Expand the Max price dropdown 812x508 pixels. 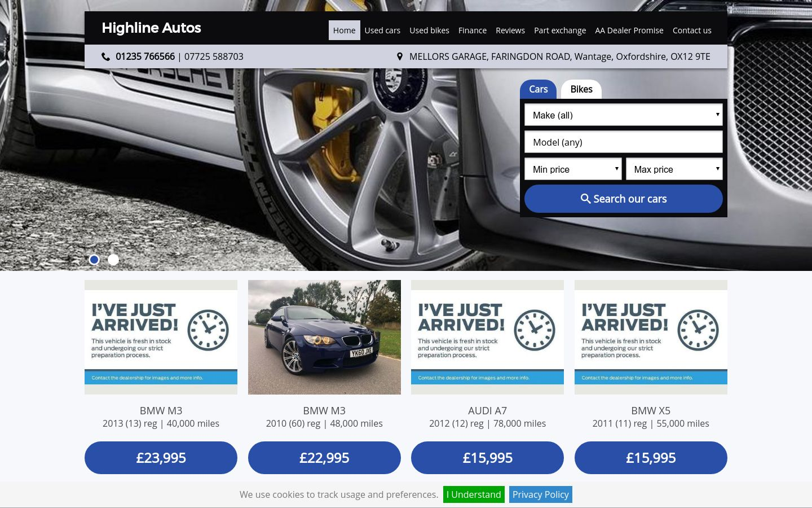coord(674,169)
